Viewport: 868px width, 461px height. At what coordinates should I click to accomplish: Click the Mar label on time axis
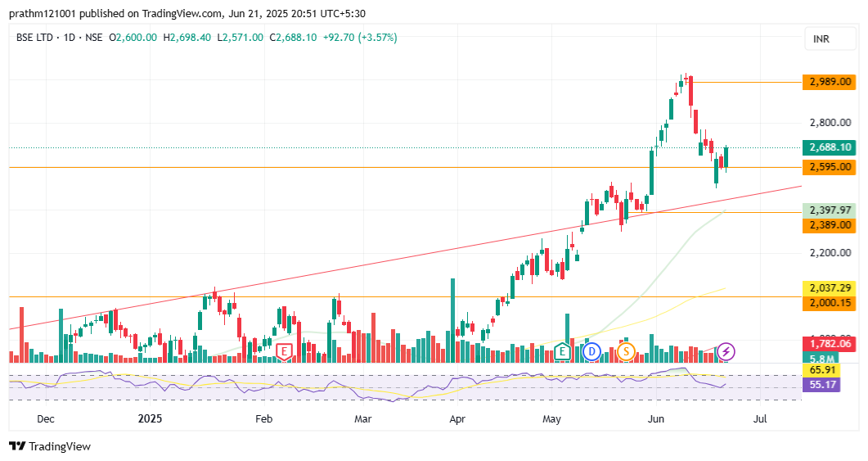click(x=362, y=419)
